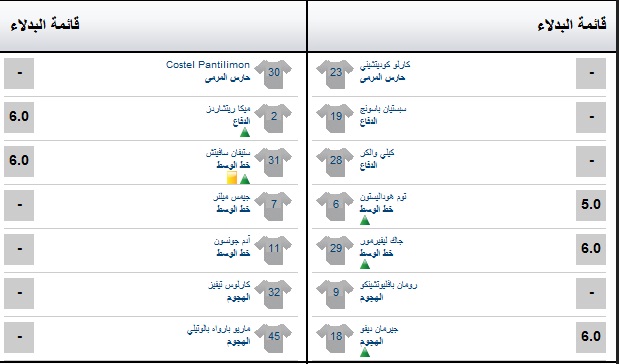This screenshot has height=364, width=619.
Task: Click the number 30 jersey icon
Action: [273, 73]
